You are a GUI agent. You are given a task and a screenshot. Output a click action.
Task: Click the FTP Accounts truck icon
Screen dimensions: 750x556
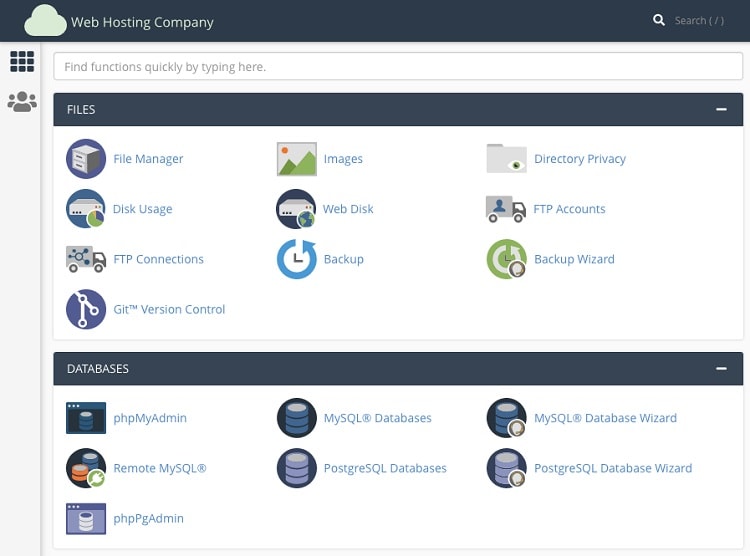[506, 209]
